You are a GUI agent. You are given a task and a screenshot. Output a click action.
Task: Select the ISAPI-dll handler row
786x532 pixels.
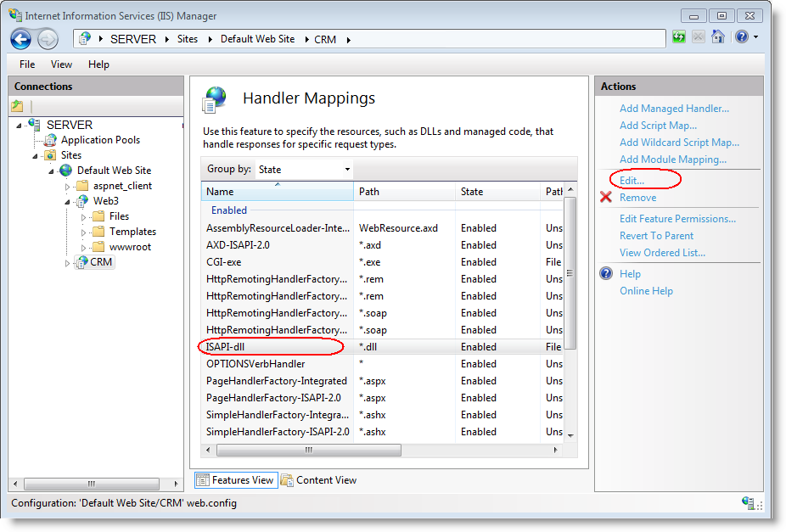[x=227, y=346]
